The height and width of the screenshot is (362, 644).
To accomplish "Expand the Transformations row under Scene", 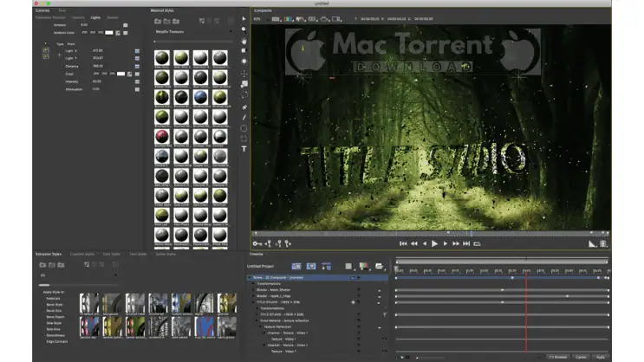I will click(x=253, y=283).
